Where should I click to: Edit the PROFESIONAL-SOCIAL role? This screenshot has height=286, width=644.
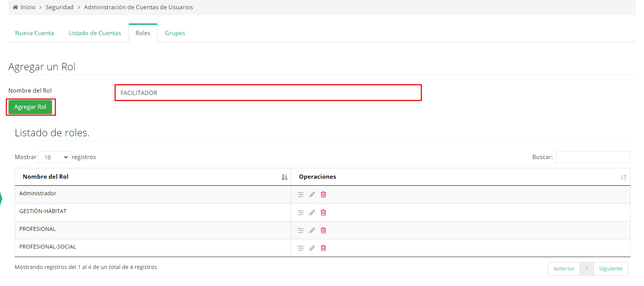tap(312, 248)
